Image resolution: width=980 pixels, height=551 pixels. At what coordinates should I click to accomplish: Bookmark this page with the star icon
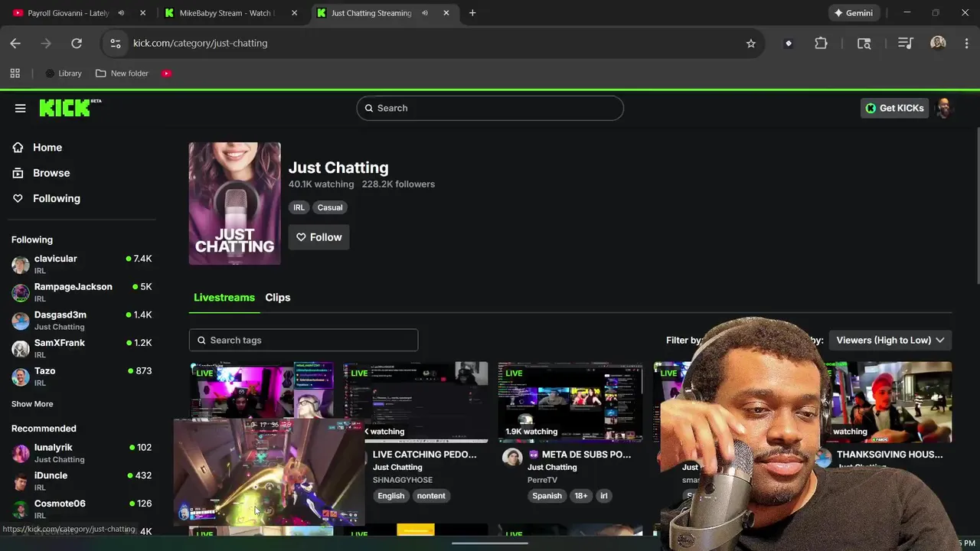click(x=751, y=44)
